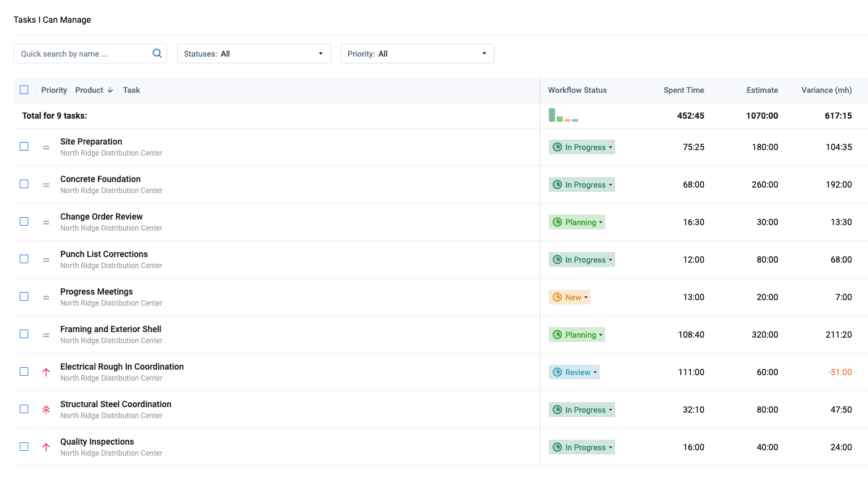The width and height of the screenshot is (868, 492).
Task: Open the Site Preparation task
Action: click(x=91, y=141)
